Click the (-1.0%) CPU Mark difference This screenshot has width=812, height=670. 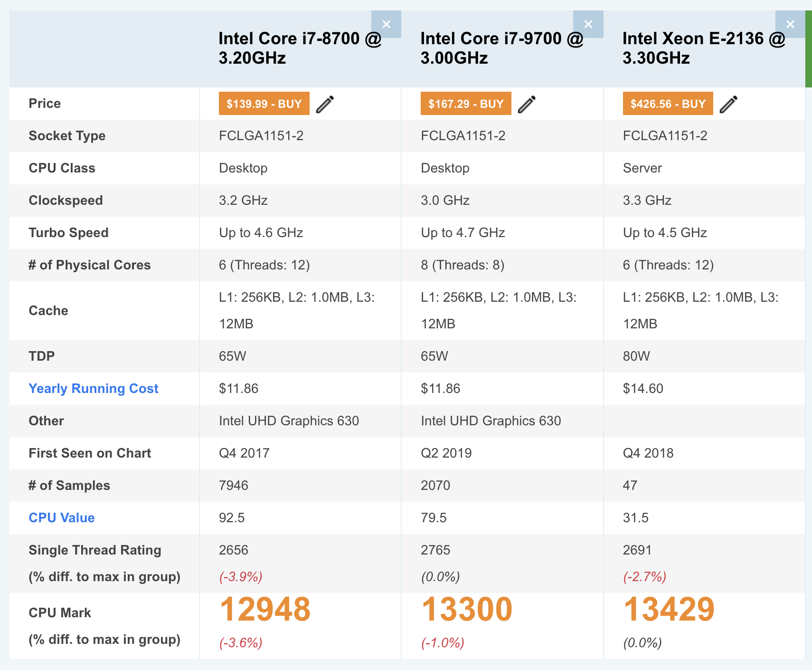pos(443,643)
